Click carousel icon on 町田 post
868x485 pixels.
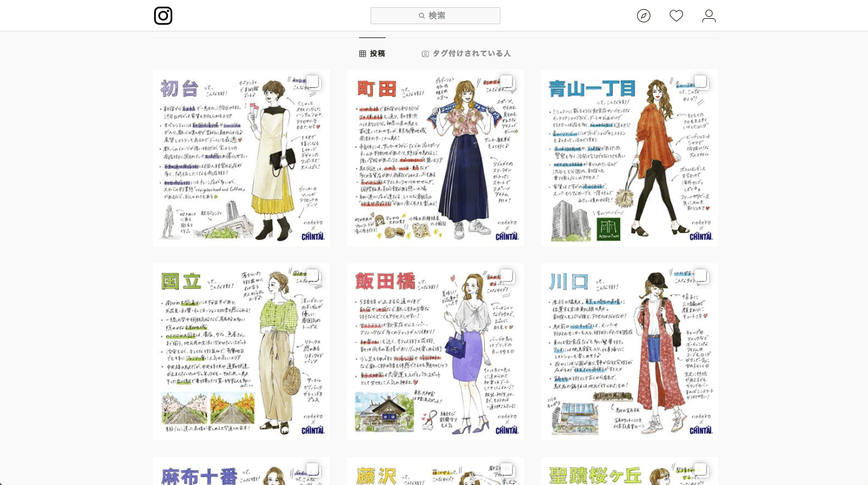point(507,82)
